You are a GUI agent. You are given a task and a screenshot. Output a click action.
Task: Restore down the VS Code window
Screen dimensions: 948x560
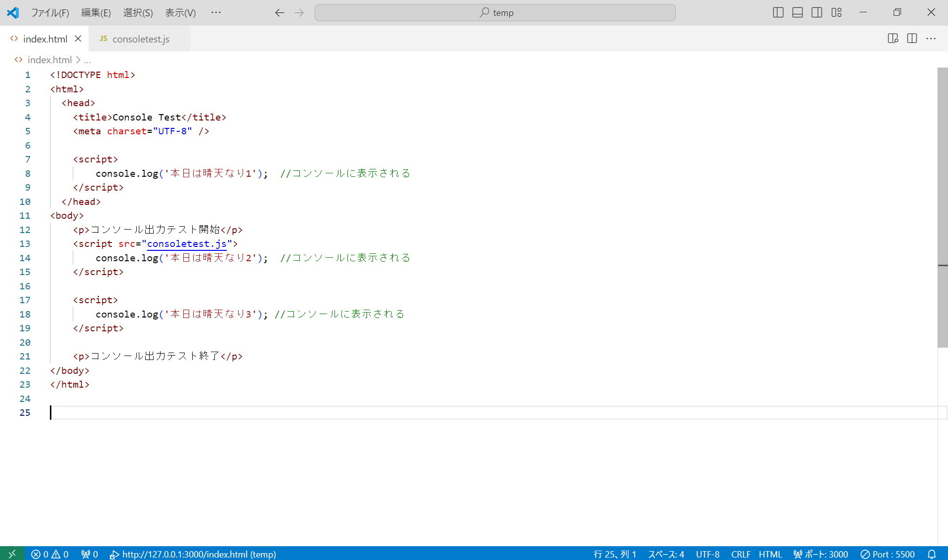[897, 12]
